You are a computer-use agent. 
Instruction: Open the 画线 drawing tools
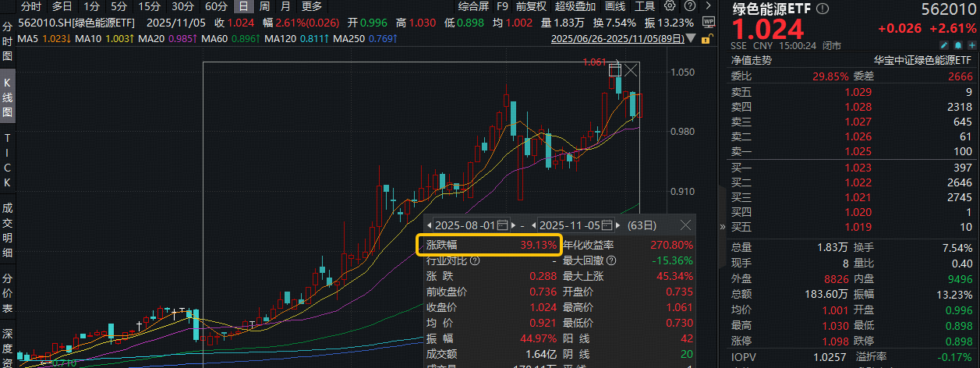(615, 6)
